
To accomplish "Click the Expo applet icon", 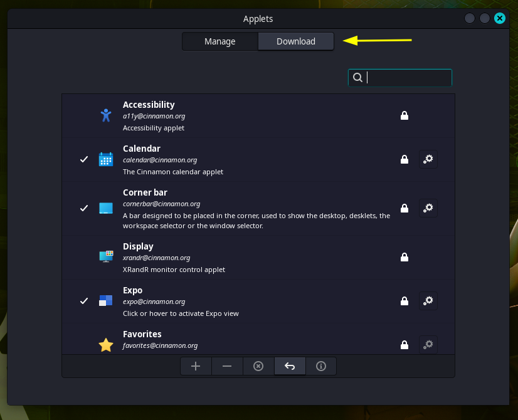I will [106, 301].
